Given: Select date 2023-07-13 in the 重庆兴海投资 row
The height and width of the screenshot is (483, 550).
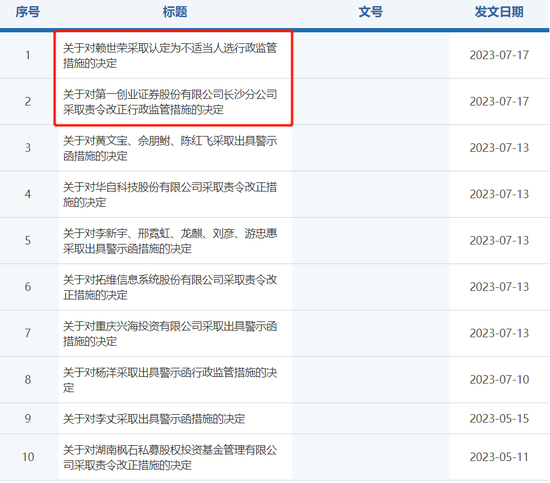Looking at the screenshot, I should [x=499, y=333].
